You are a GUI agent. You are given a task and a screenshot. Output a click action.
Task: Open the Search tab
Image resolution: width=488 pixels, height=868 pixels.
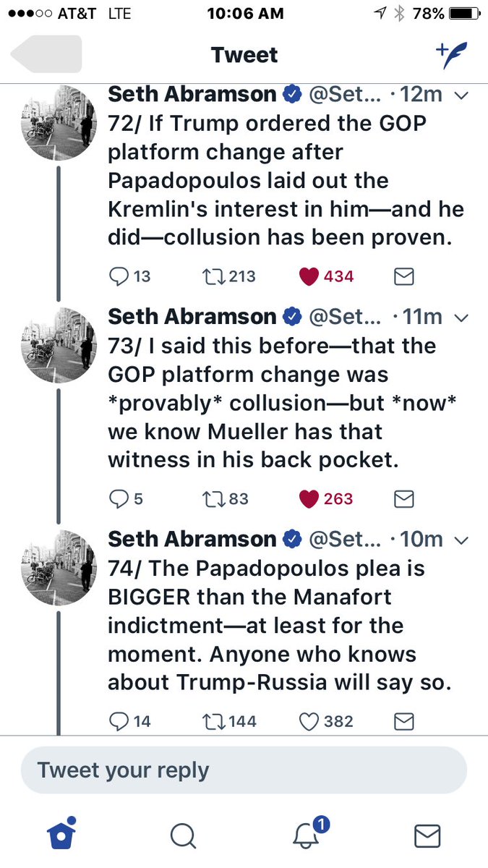coord(184,835)
